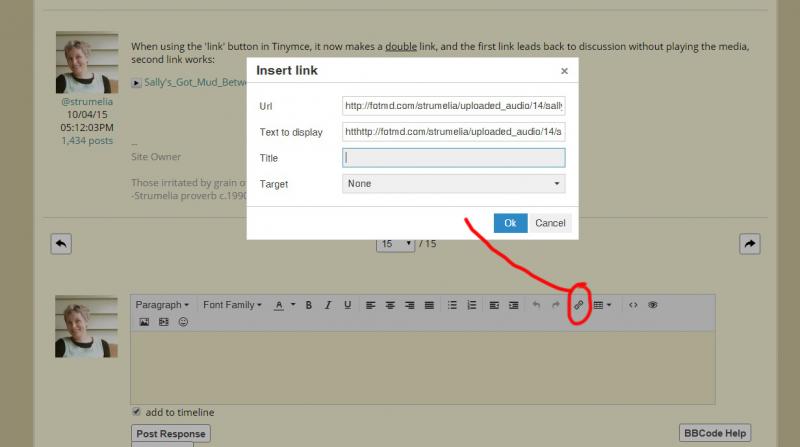Uncheck the add to timeline checkbox

[137, 412]
